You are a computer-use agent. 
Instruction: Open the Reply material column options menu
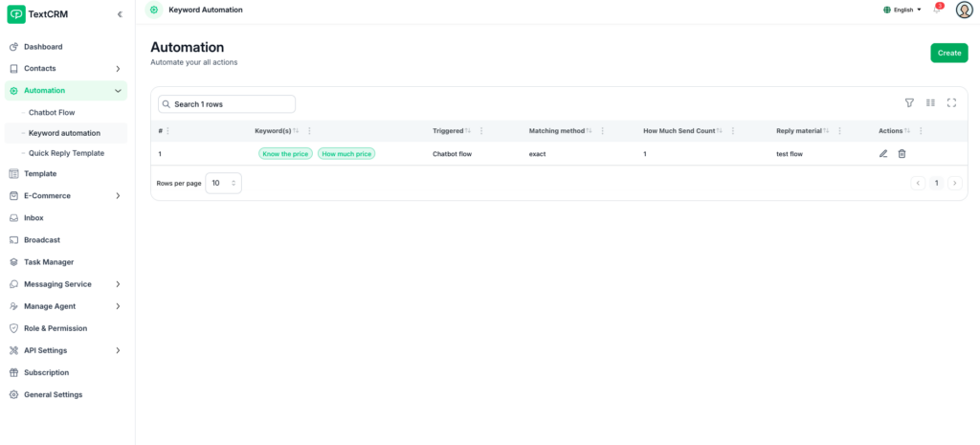838,131
